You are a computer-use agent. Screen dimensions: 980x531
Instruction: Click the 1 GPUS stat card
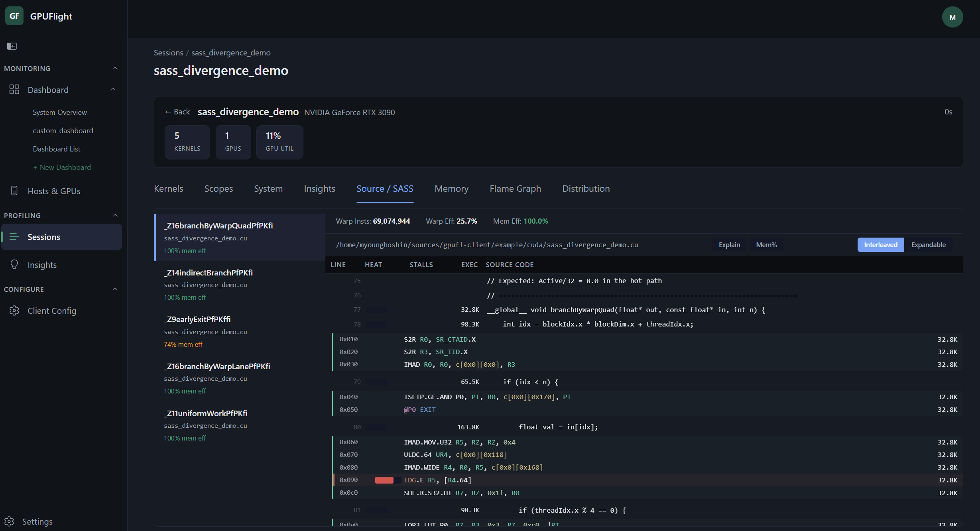pos(233,142)
